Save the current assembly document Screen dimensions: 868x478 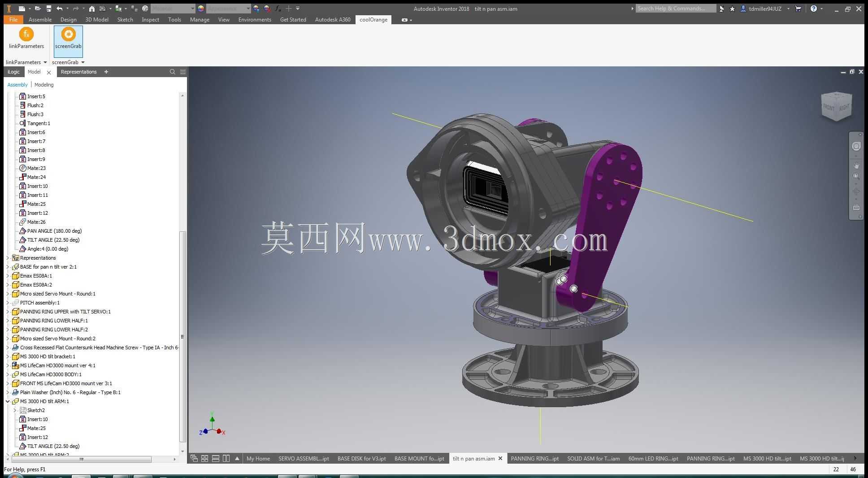[x=48, y=9]
